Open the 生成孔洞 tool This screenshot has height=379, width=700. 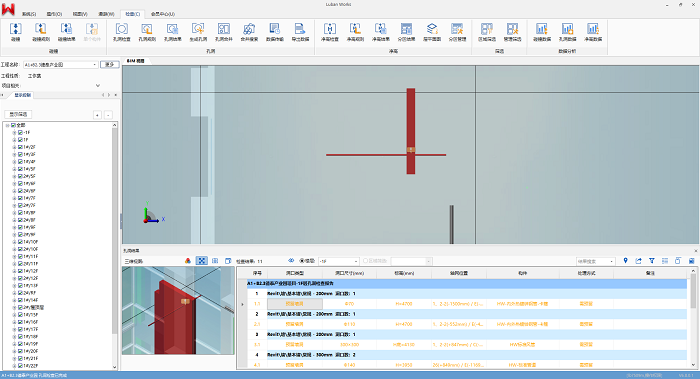(198, 32)
